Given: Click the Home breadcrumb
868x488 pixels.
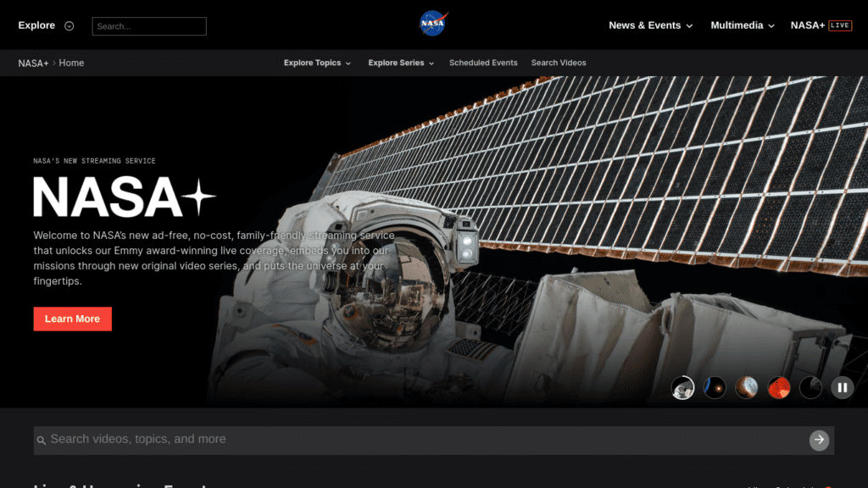Looking at the screenshot, I should pyautogui.click(x=71, y=63).
